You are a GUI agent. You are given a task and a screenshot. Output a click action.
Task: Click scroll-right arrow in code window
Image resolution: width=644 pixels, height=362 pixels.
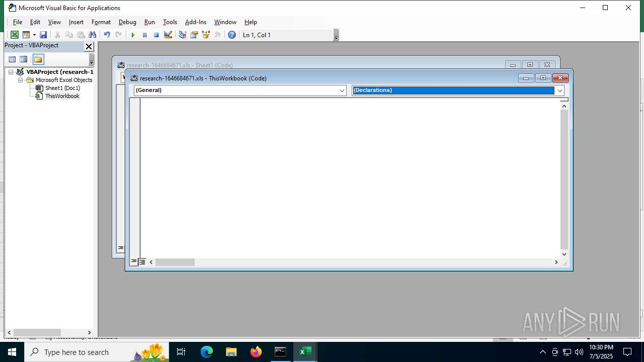[556, 262]
